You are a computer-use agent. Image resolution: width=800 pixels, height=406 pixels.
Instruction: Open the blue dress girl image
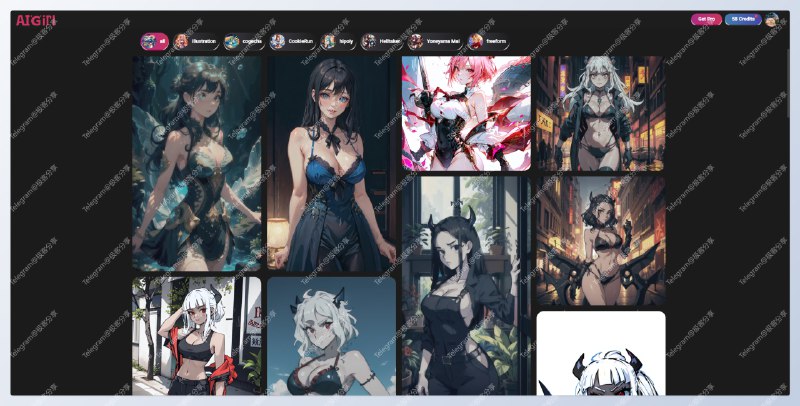point(331,163)
